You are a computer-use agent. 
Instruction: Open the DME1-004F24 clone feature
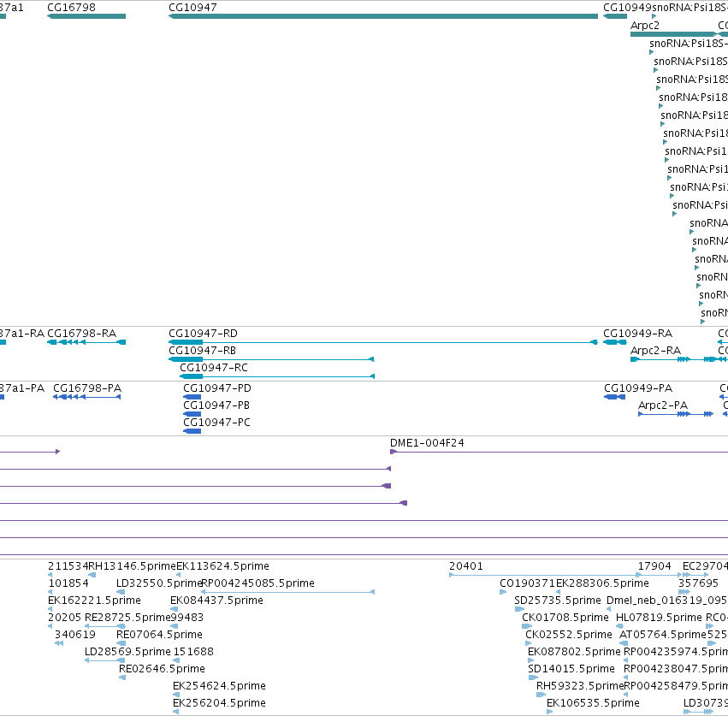pos(559,452)
